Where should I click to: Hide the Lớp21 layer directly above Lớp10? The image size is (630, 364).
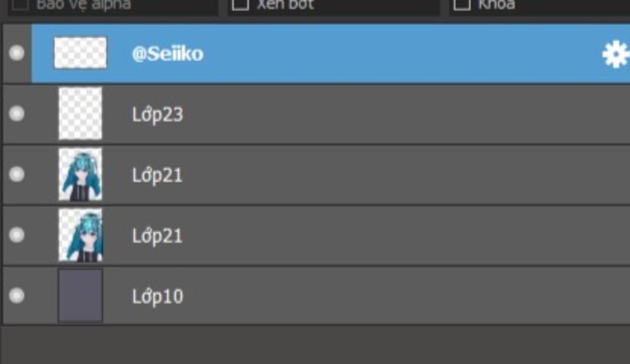17,235
